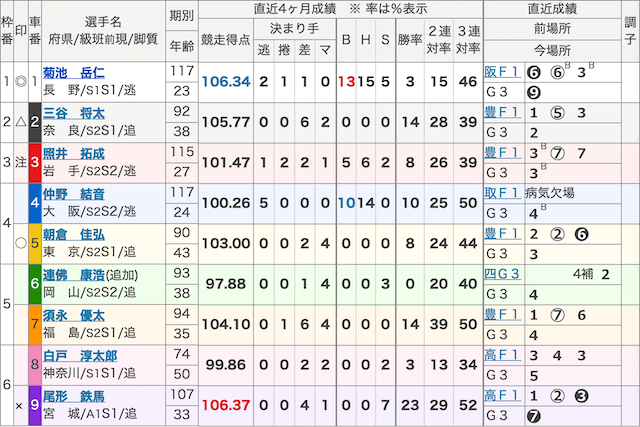The image size is (640, 427).
Task: Click 4補 result in 連佛 row
Action: point(583,274)
